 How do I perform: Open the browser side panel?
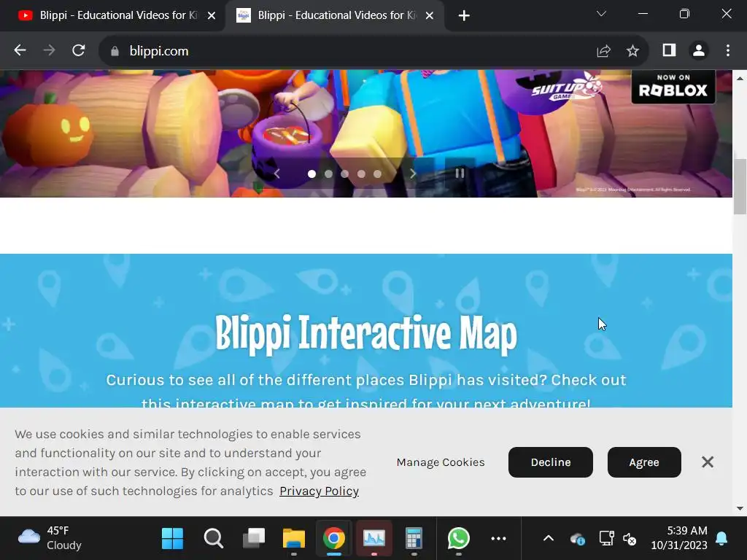tap(670, 50)
